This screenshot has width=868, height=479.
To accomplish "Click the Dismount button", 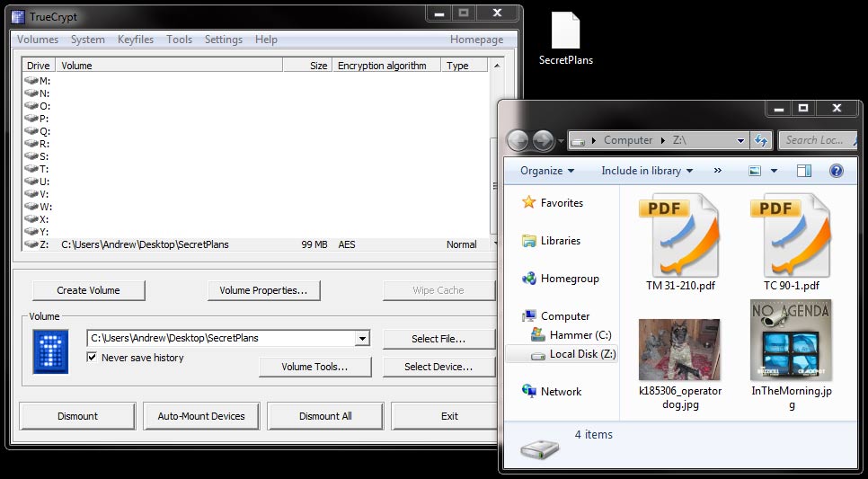I will pyautogui.click(x=77, y=416).
